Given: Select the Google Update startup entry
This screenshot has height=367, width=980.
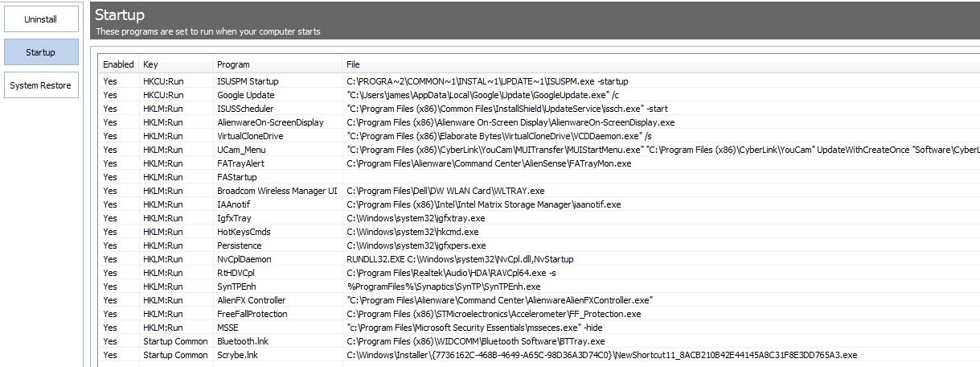Looking at the screenshot, I should 539,95.
